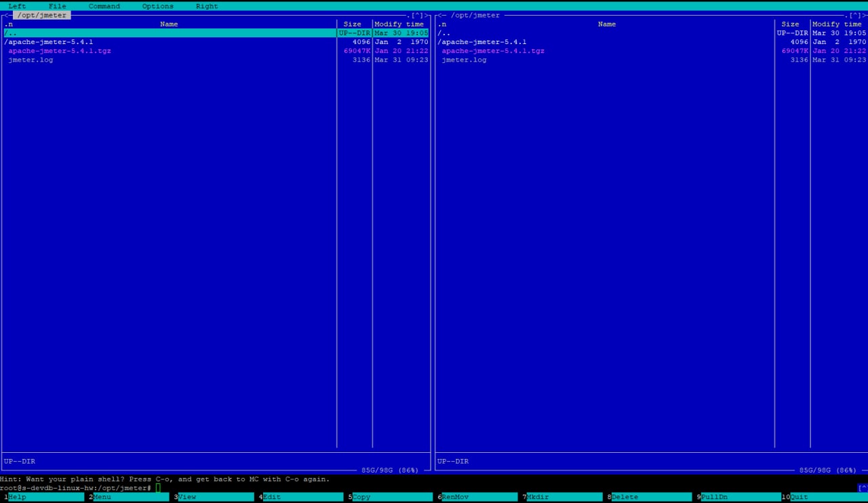Click the .n sort indicator in right panel
The width and height of the screenshot is (868, 503).
coord(442,24)
